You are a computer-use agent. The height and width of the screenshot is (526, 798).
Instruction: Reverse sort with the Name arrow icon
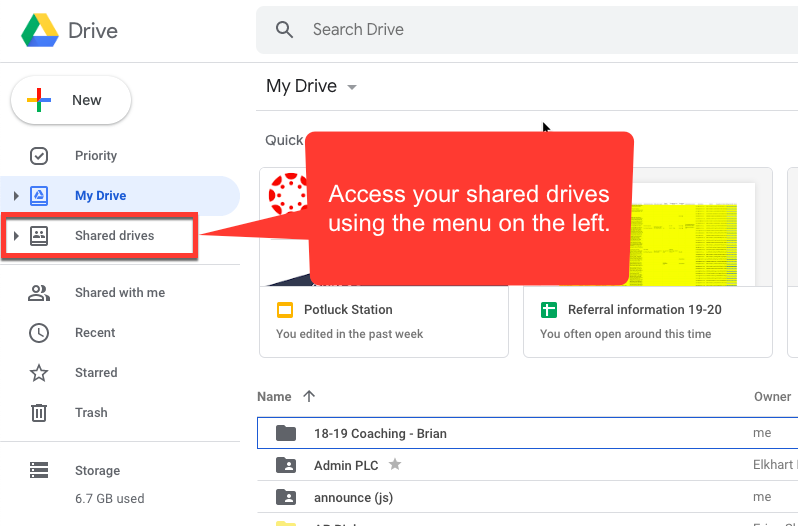tap(309, 396)
